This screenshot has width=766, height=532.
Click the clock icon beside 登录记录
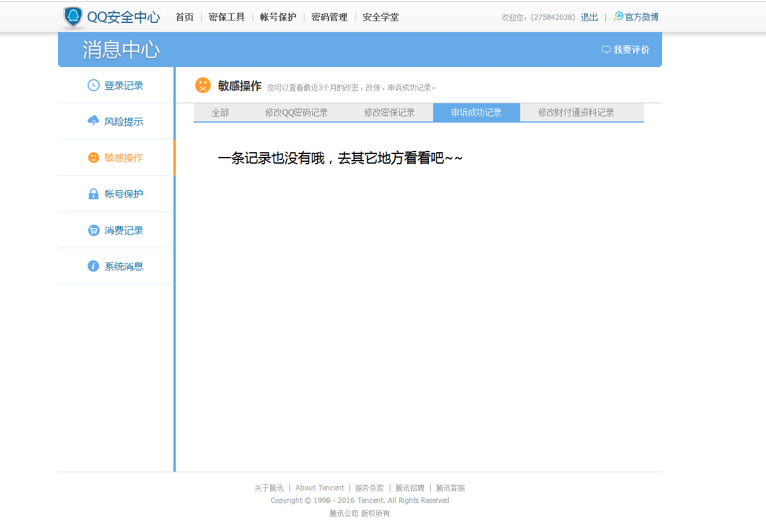coord(93,85)
